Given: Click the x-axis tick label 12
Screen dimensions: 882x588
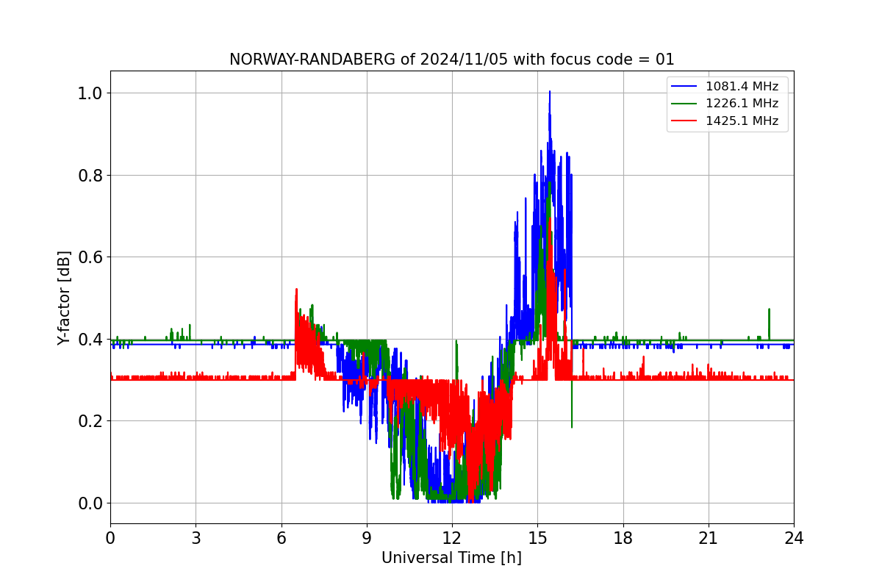Looking at the screenshot, I should click(x=452, y=538).
